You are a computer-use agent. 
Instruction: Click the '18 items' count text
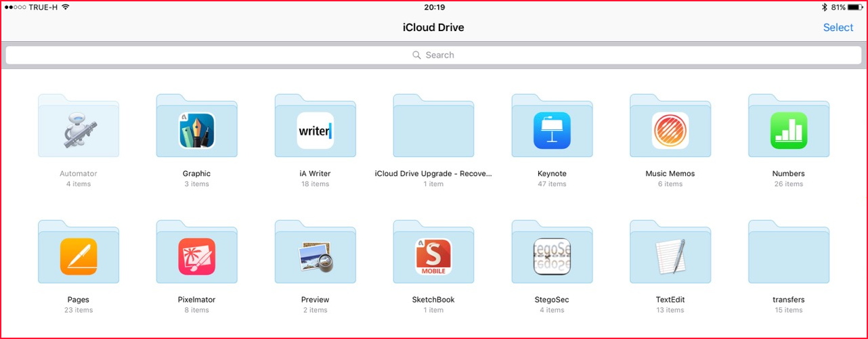point(316,184)
